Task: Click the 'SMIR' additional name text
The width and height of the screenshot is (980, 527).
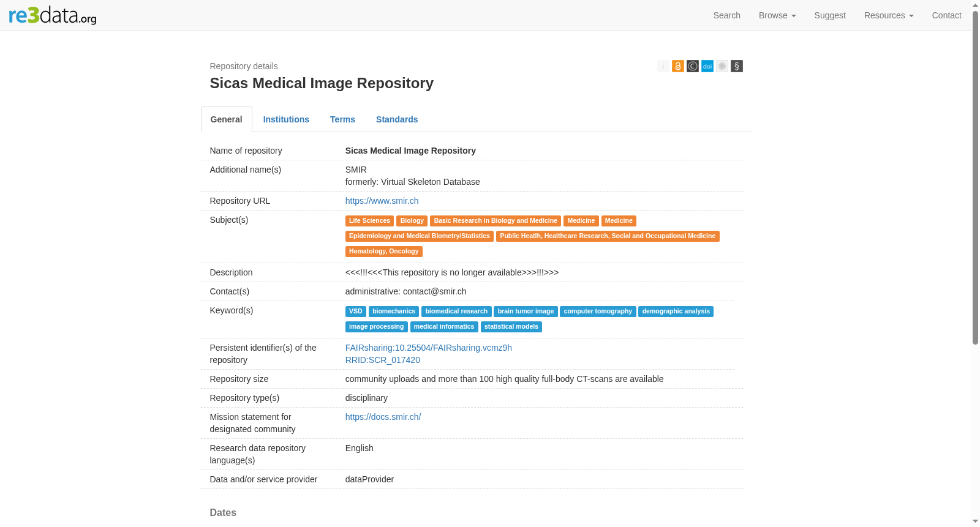Action: click(x=356, y=170)
